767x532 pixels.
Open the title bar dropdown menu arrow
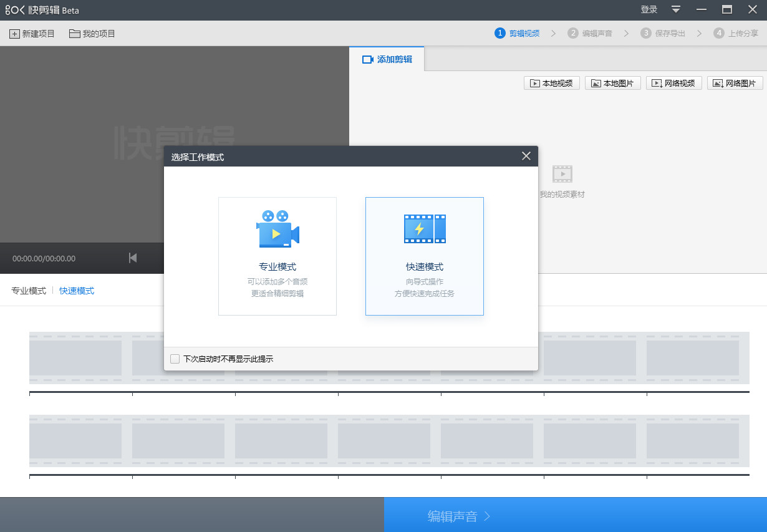(676, 9)
